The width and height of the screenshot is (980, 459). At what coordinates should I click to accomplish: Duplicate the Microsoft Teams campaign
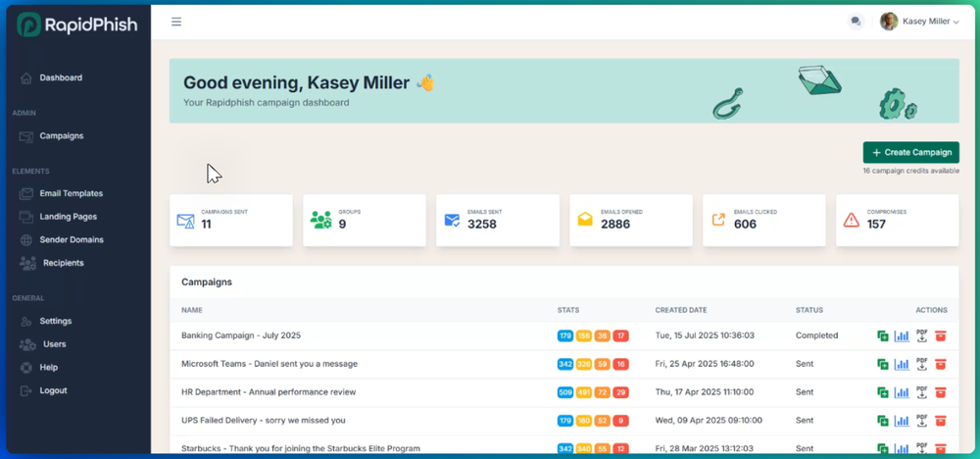pos(883,364)
